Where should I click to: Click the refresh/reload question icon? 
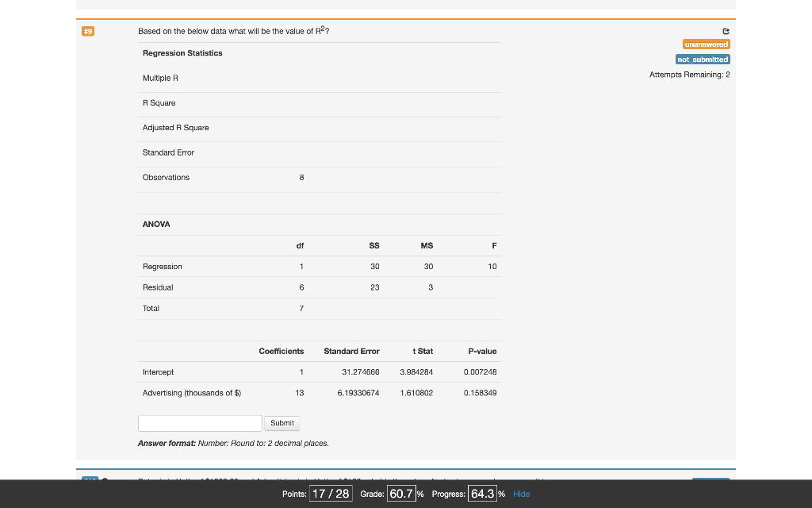(725, 31)
